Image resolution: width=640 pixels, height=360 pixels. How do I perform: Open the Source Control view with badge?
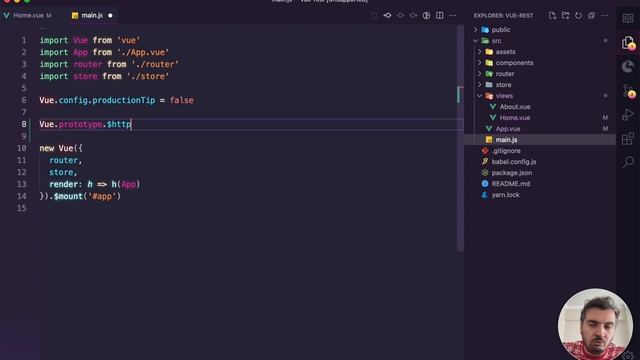tap(628, 91)
